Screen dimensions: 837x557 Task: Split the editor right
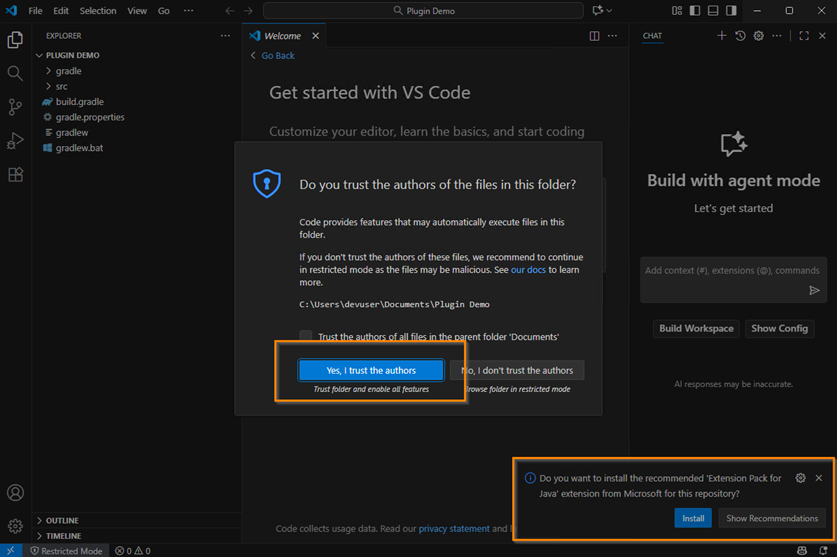tap(594, 36)
